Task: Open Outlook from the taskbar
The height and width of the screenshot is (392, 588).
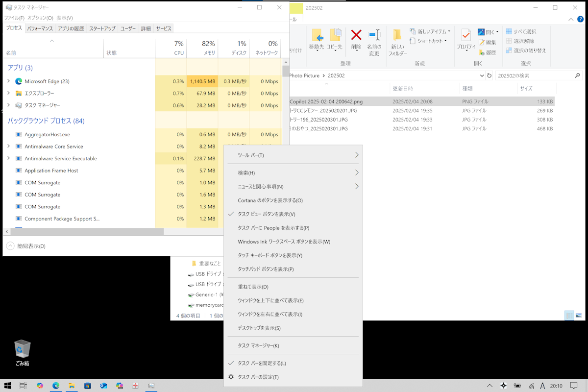Action: click(x=103, y=386)
